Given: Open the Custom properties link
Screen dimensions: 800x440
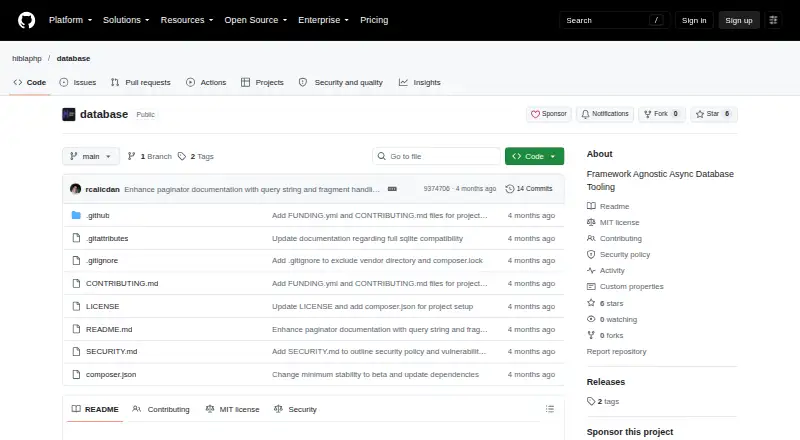Looking at the screenshot, I should click(632, 286).
